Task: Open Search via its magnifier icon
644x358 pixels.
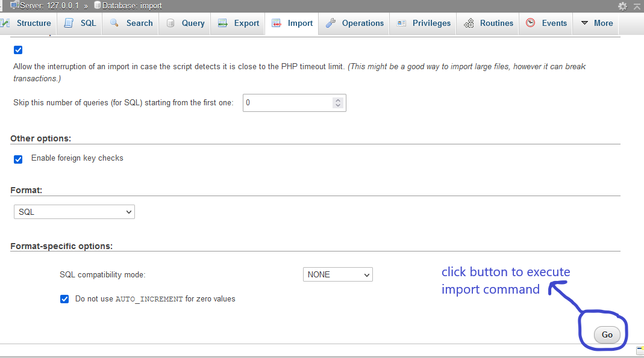Action: point(114,23)
